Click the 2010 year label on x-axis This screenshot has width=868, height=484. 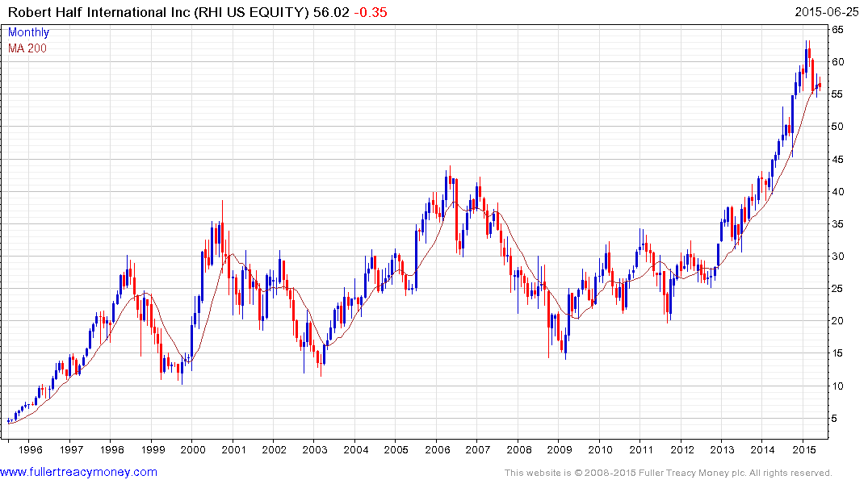click(601, 449)
